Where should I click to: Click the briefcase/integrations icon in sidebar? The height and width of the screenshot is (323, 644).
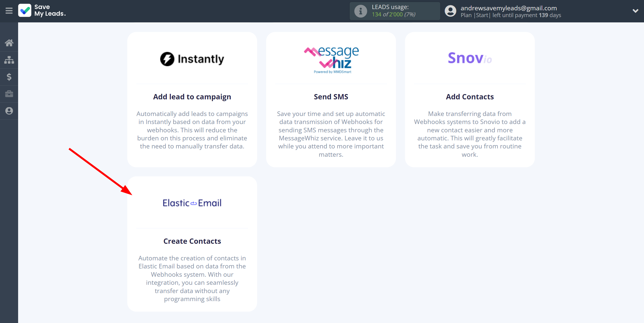click(10, 94)
